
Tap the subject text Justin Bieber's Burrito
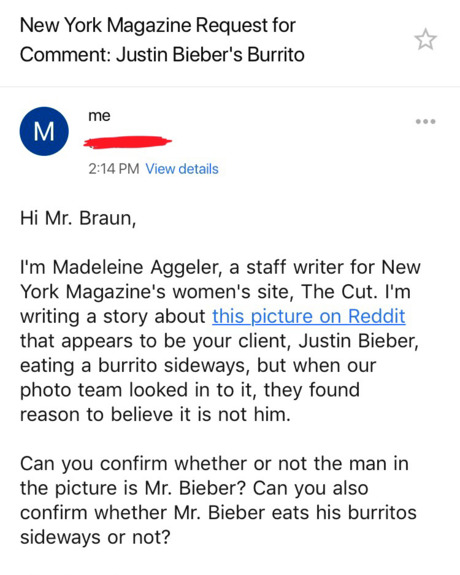pos(211,55)
